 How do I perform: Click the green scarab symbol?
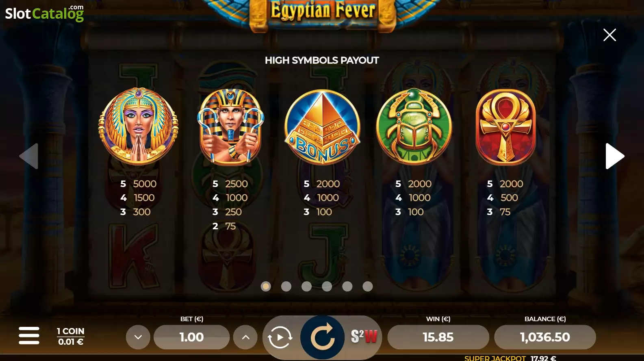(414, 126)
